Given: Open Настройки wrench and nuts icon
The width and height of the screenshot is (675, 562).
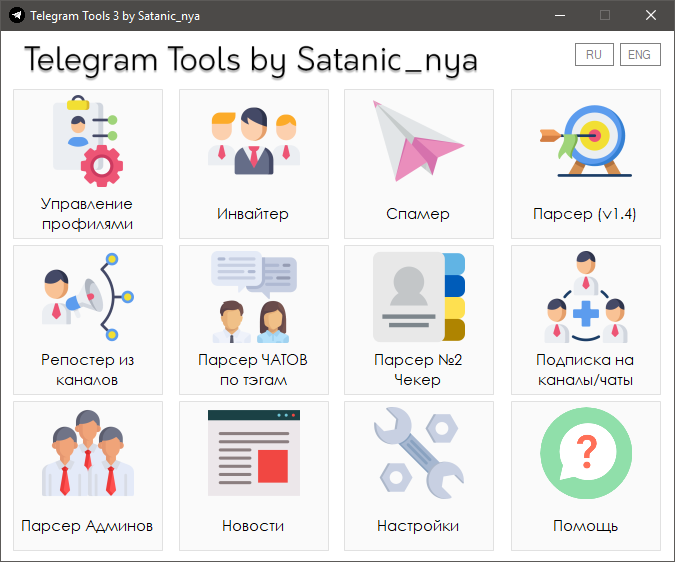Looking at the screenshot, I should click(418, 453).
